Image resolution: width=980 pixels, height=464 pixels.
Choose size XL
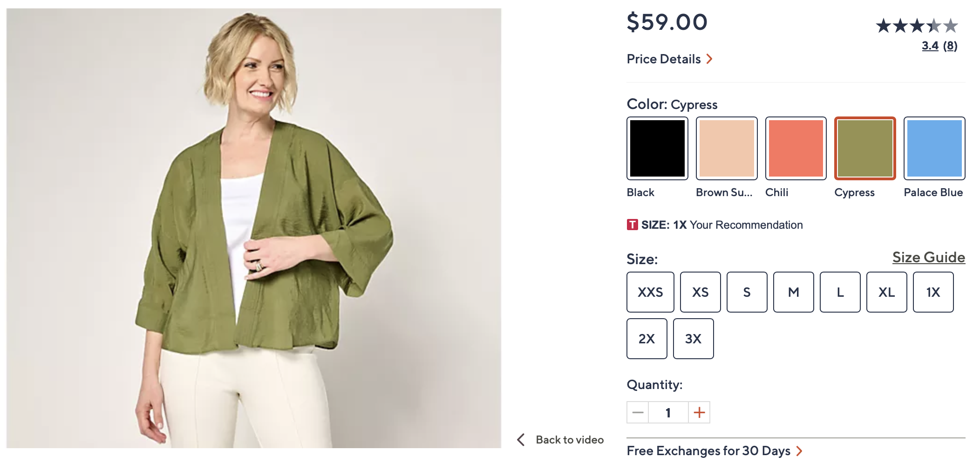click(886, 292)
